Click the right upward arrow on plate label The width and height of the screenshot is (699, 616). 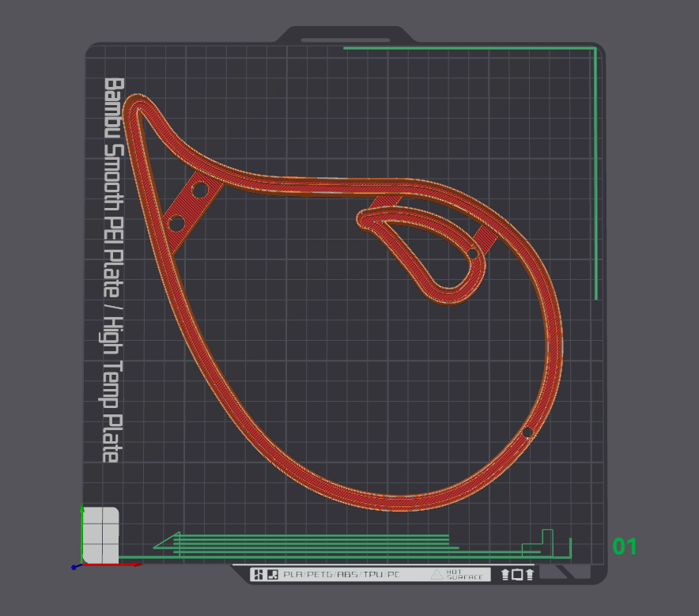(x=530, y=575)
